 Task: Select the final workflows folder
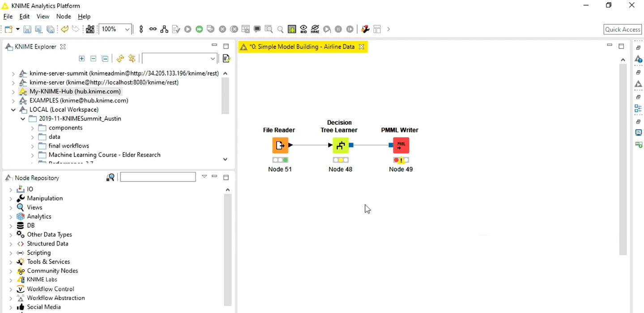click(x=68, y=146)
